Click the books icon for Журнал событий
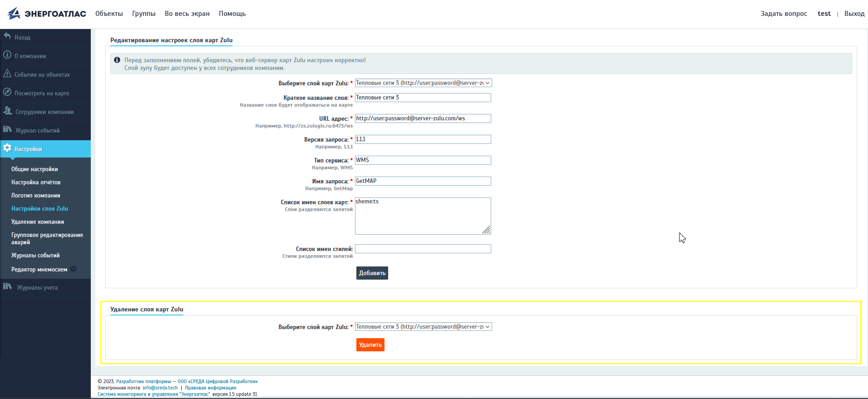This screenshot has width=868, height=399. click(x=8, y=129)
